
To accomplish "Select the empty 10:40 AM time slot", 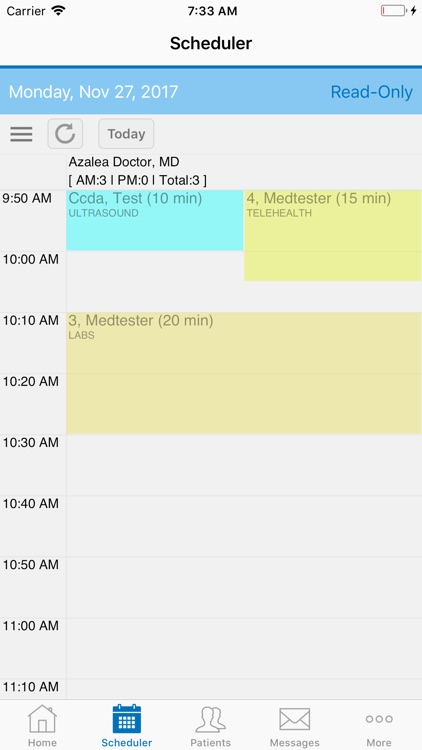I will pyautogui.click(x=244, y=526).
